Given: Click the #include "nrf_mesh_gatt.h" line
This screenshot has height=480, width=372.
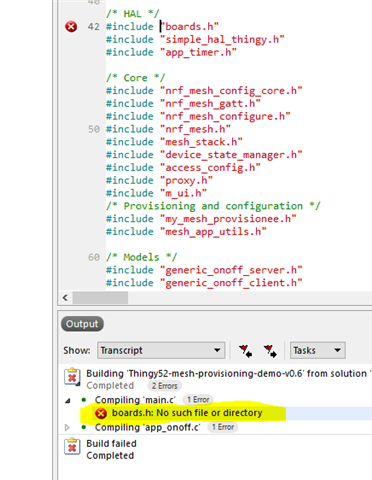Looking at the screenshot, I should click(183, 104).
